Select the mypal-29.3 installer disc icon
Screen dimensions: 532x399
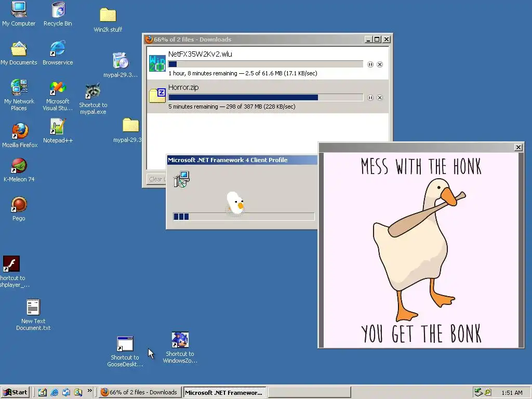click(121, 61)
